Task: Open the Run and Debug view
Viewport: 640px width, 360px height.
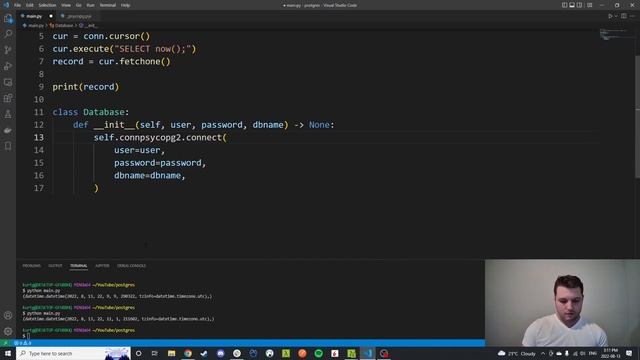Action: (8, 66)
